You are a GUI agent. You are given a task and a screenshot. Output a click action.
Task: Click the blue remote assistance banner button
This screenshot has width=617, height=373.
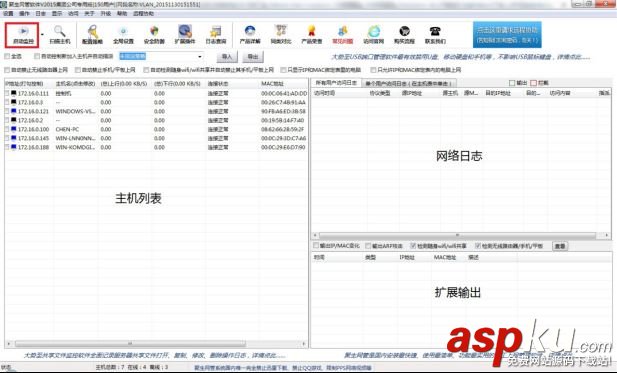[507, 35]
